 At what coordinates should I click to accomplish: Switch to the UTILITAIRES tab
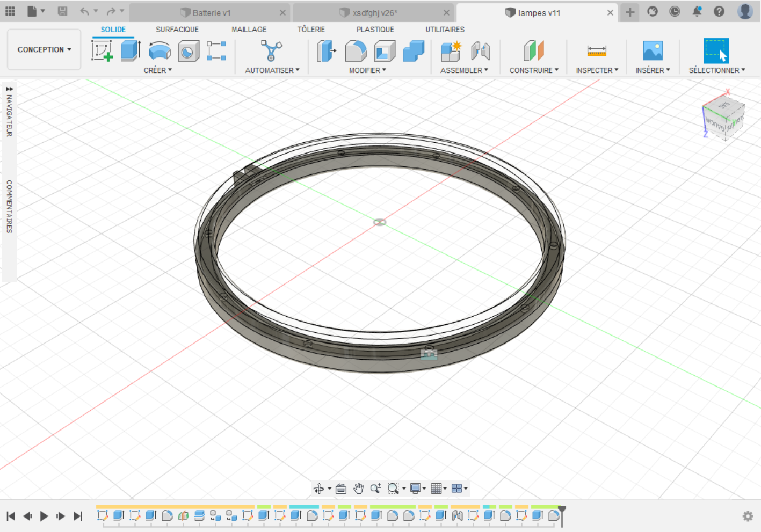445,30
